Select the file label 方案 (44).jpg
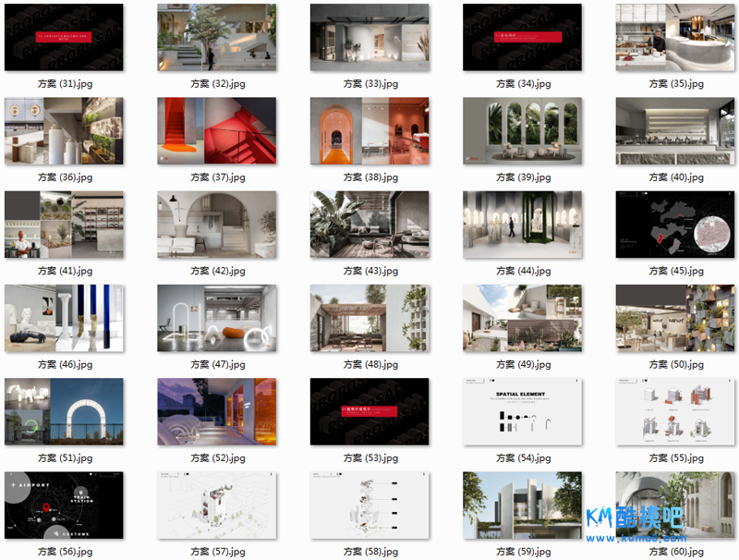The image size is (739, 560). (x=523, y=271)
